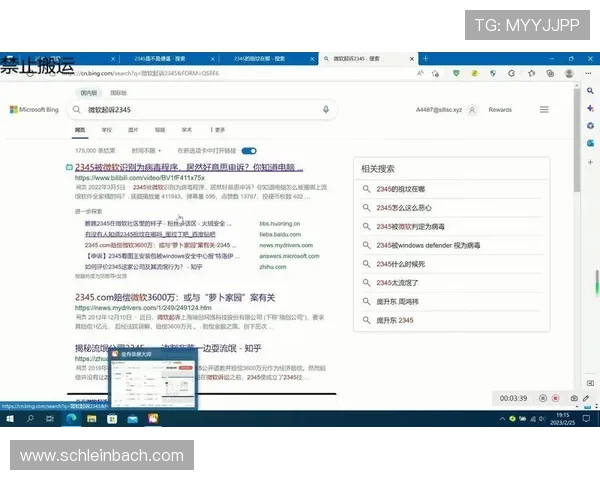Open result 2345.com赔偿微软3600万
The width and height of the screenshot is (600, 480).
pyautogui.click(x=175, y=297)
